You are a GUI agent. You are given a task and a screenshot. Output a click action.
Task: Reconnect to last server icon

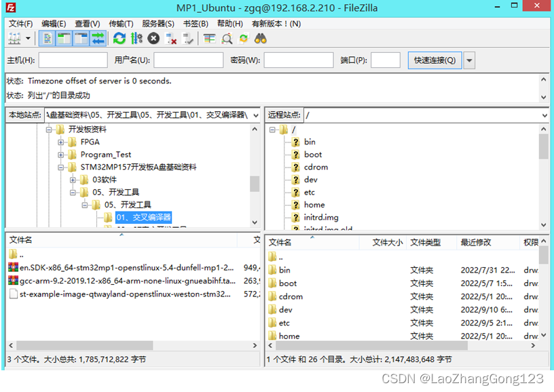[187, 39]
